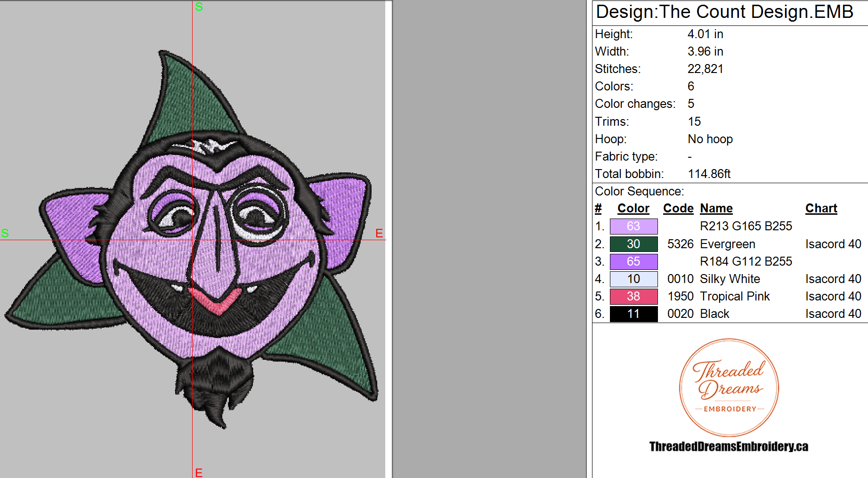Click the green S start marker at top
Image resolution: width=868 pixels, height=478 pixels.
[x=199, y=7]
